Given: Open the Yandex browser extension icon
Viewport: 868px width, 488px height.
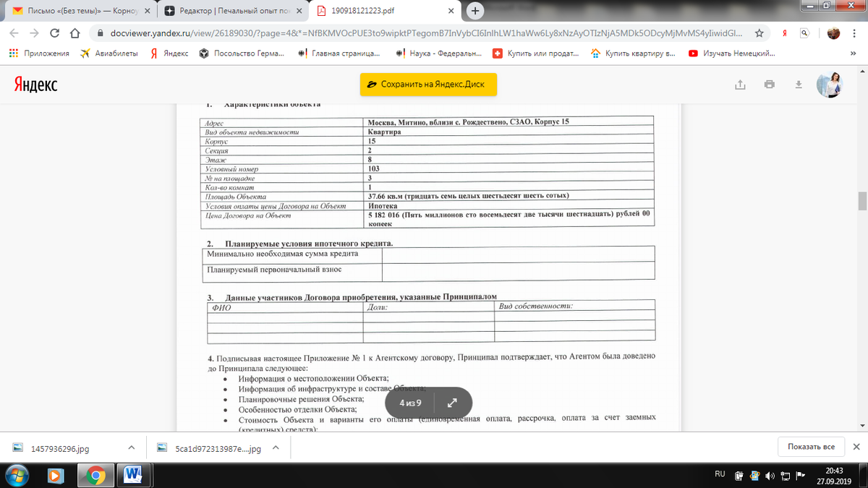Looking at the screenshot, I should 785,33.
